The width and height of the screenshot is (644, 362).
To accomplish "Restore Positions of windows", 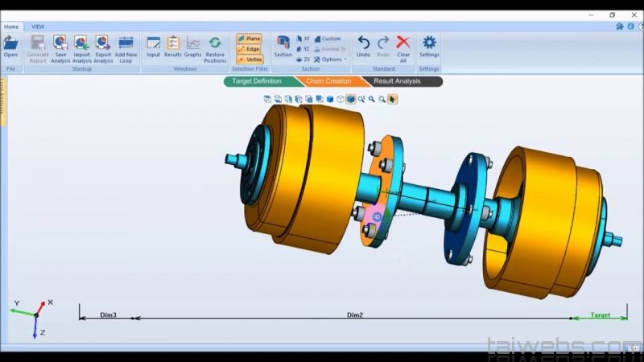I will pos(215,47).
